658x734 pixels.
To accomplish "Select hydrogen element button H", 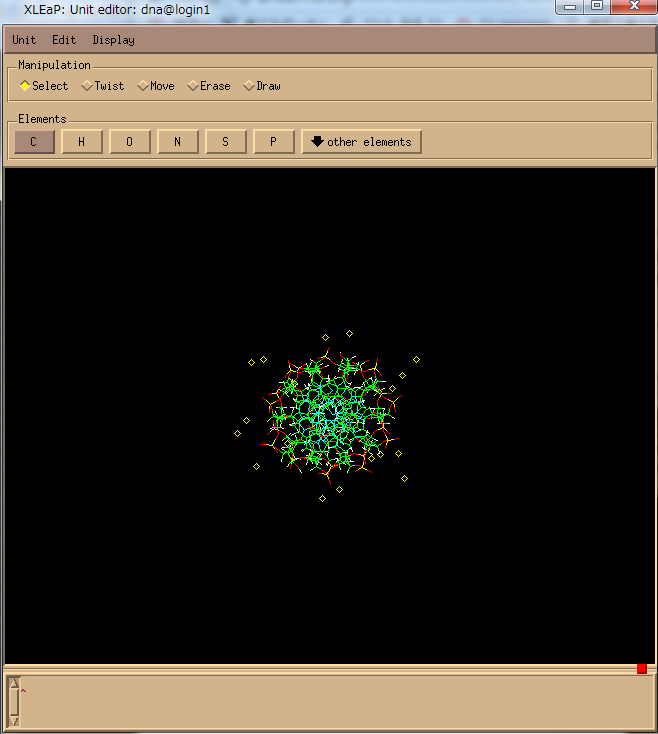I will pos(82,142).
